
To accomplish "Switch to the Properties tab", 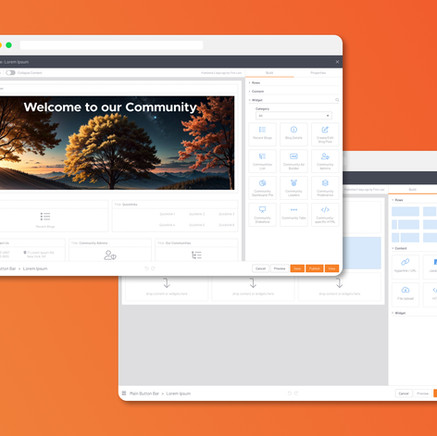I will [x=318, y=73].
